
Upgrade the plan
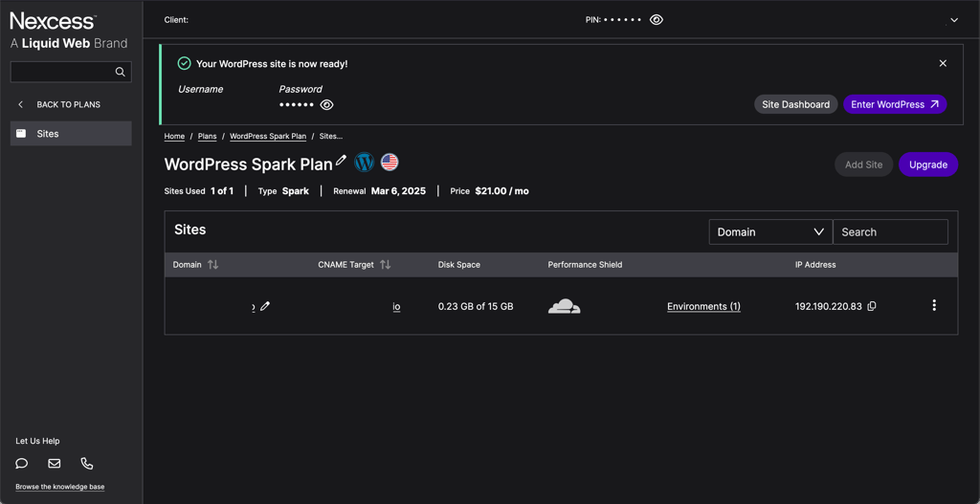928,164
